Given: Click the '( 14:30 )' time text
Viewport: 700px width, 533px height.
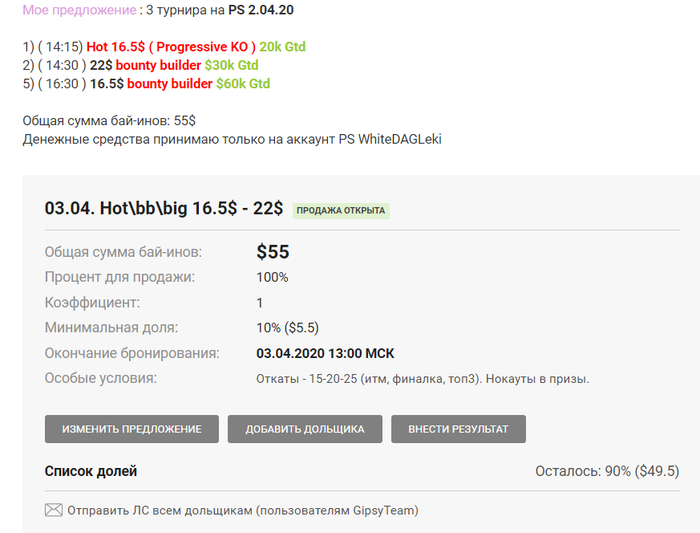Looking at the screenshot, I should tap(62, 65).
